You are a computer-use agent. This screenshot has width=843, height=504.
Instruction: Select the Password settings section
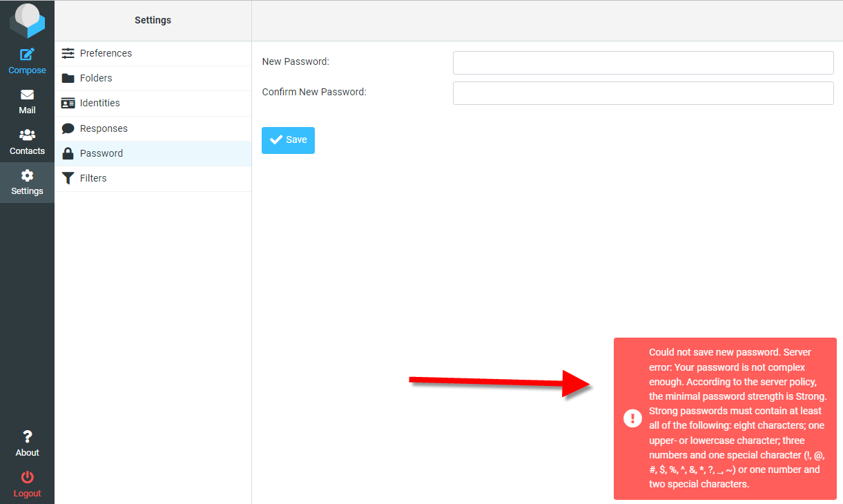[153, 153]
